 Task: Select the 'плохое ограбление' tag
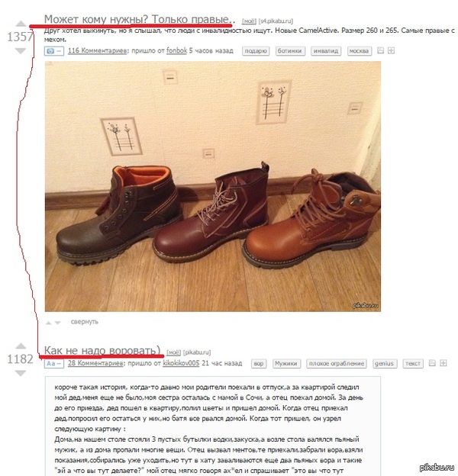point(336,363)
